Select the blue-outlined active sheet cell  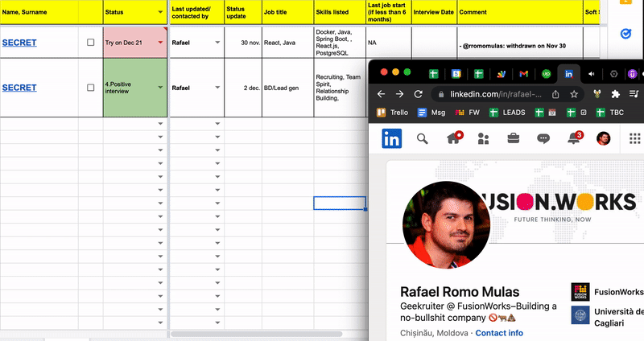340,203
